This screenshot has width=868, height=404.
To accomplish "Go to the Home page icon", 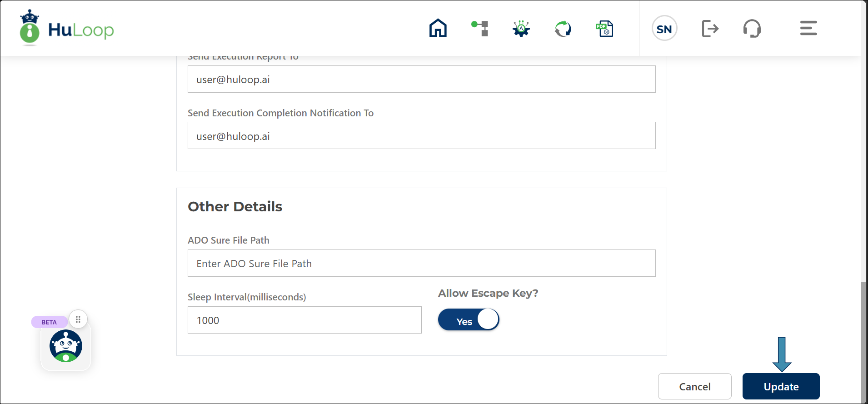I will 438,28.
